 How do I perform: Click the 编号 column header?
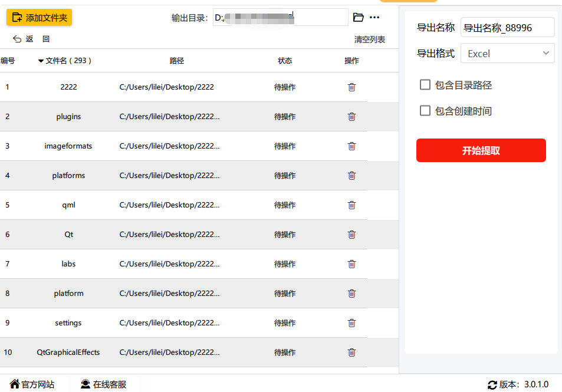pyautogui.click(x=8, y=61)
